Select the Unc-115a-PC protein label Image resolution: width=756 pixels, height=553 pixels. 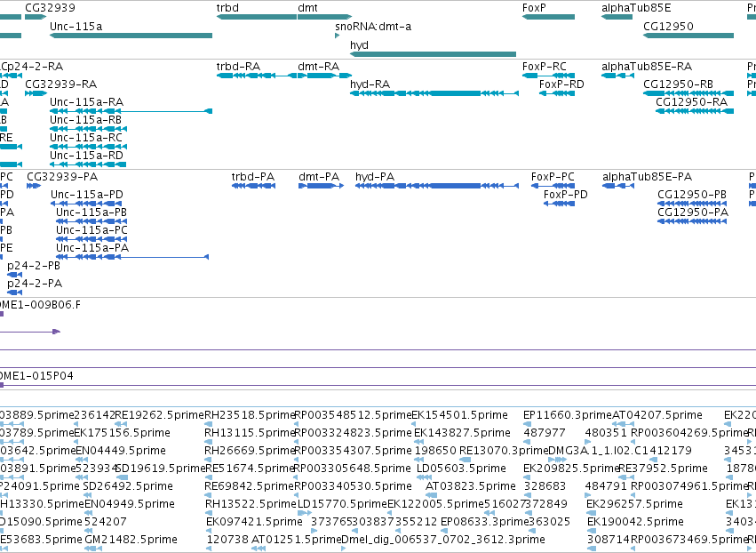[92, 230]
